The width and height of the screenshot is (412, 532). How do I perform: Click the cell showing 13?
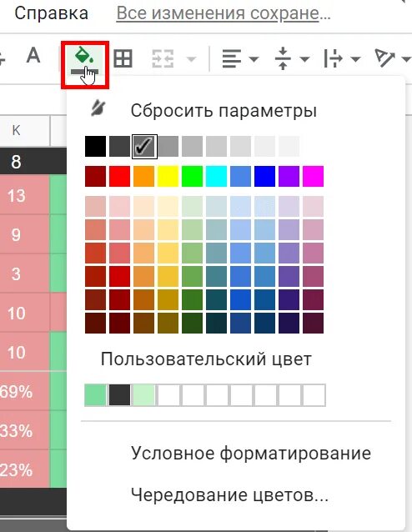pos(24,195)
